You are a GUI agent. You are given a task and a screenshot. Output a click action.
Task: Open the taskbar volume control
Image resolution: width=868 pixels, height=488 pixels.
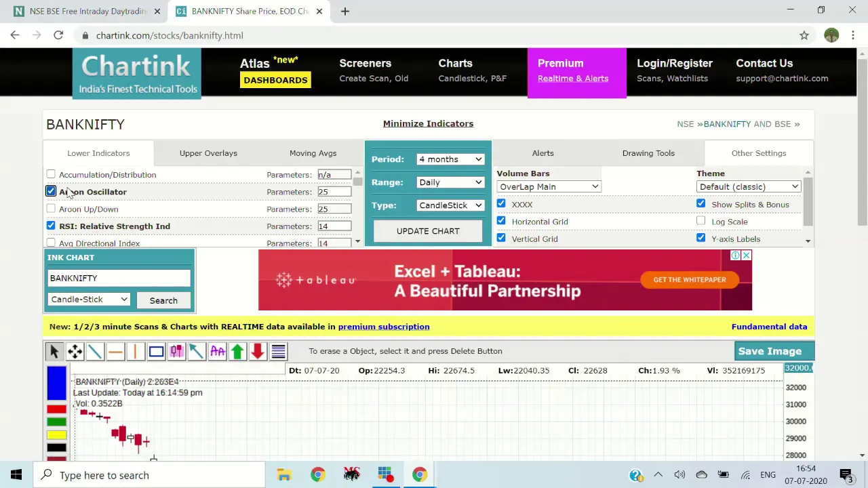[679, 475]
